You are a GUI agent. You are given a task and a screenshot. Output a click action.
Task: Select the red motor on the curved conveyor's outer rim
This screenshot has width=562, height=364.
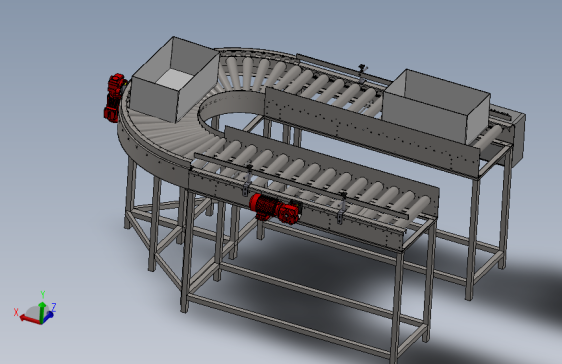(x=115, y=97)
